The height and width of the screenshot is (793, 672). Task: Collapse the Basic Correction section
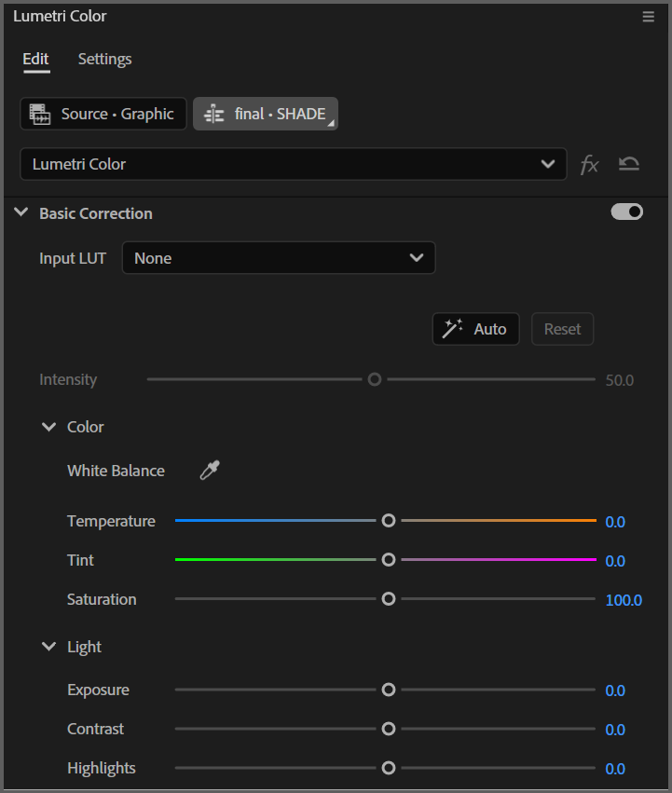21,212
